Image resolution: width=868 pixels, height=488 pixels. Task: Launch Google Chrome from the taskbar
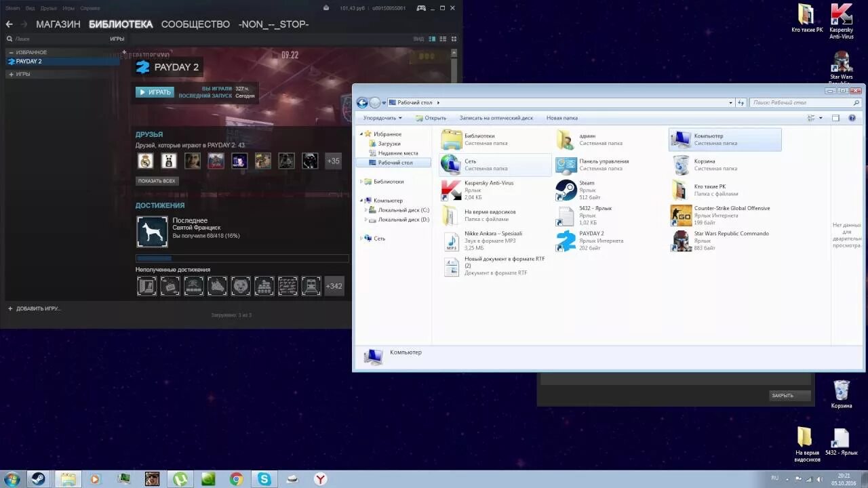pos(236,479)
